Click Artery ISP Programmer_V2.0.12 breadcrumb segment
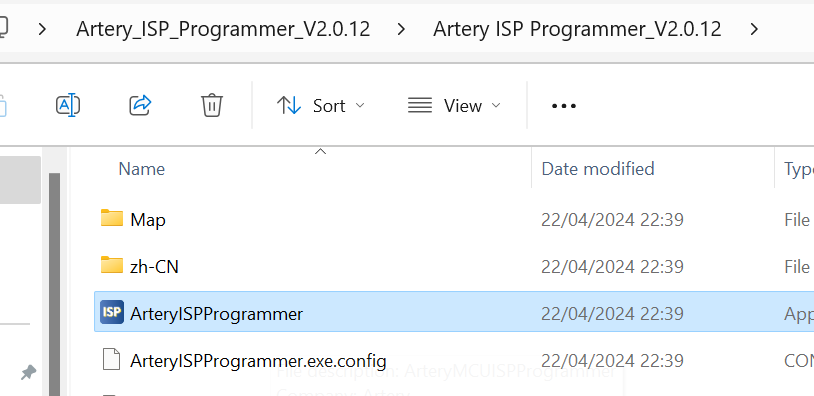 [x=577, y=29]
